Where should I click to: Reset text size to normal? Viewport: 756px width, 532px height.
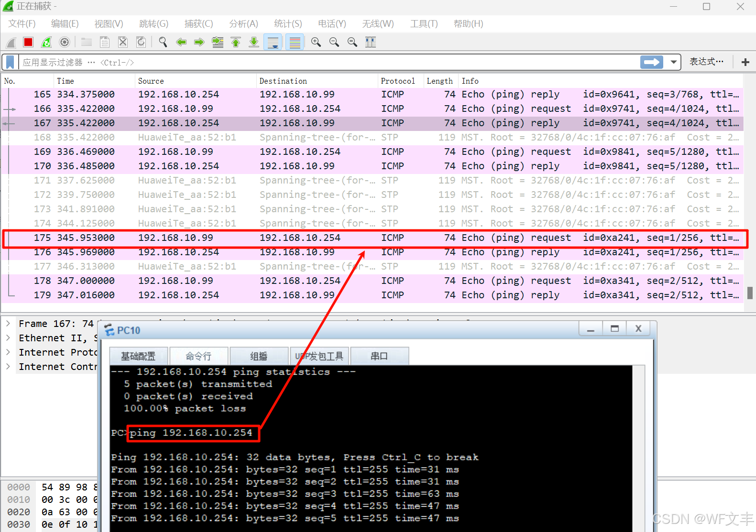352,43
